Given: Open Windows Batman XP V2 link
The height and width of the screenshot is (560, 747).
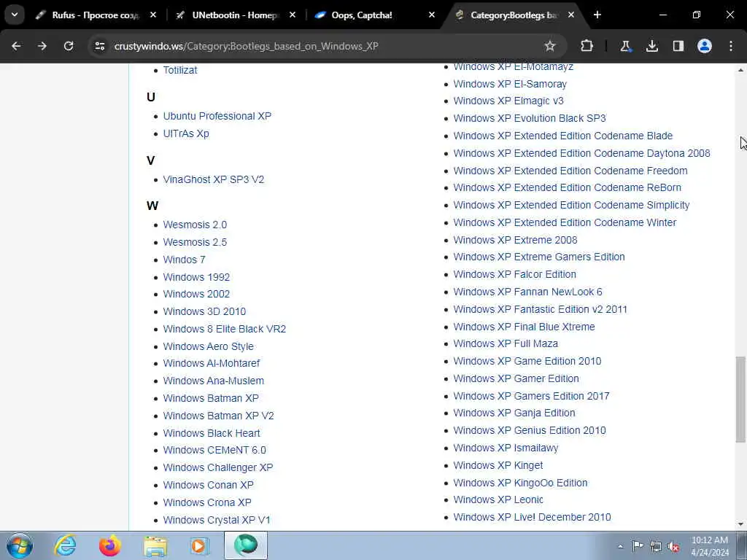Looking at the screenshot, I should coord(219,416).
